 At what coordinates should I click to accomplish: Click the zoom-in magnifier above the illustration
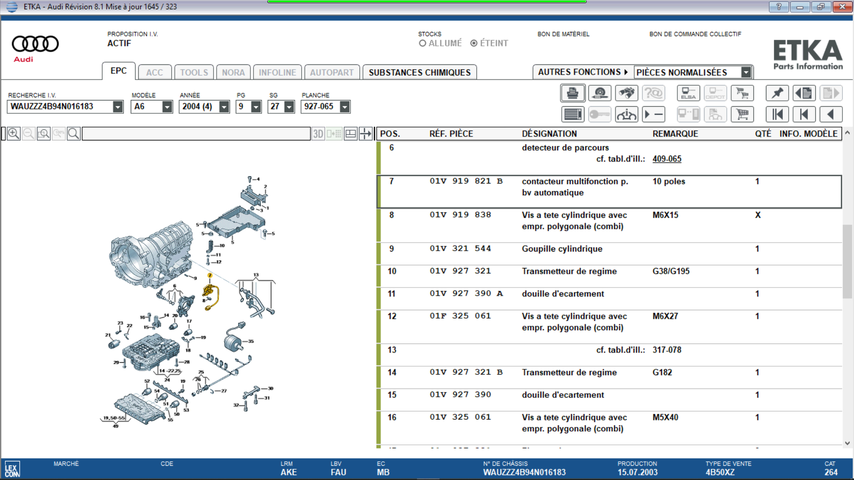(x=14, y=134)
